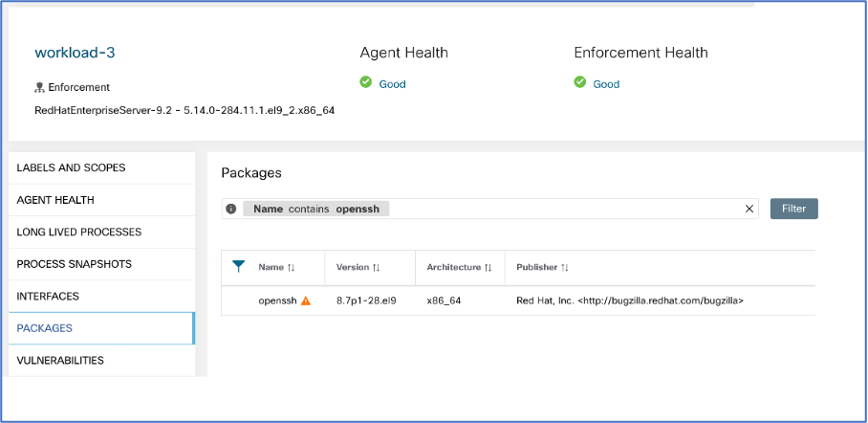
Task: Click the 'Name contains openssh' filter chip
Action: point(315,209)
